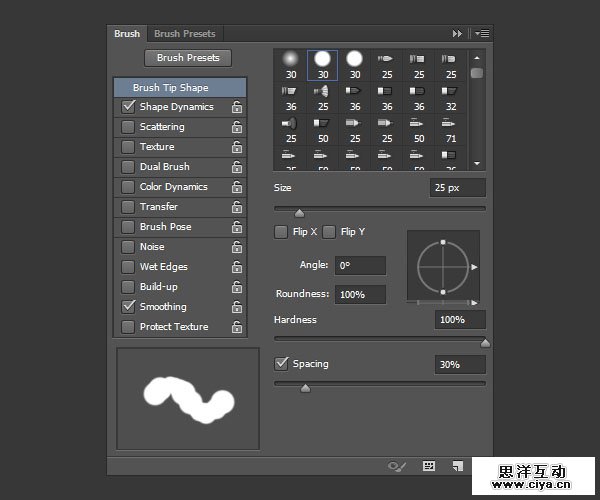
Task: Enable the Wet Edges checkbox
Action: (x=128, y=267)
